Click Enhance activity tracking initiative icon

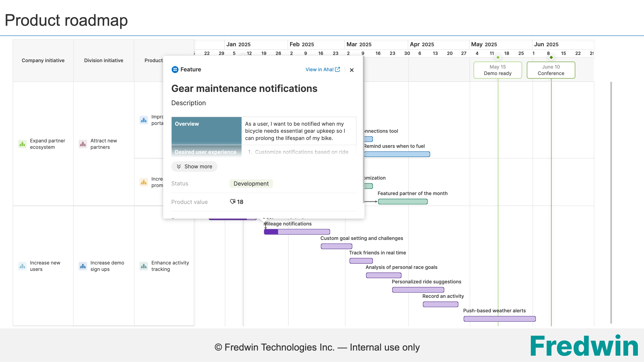144,266
